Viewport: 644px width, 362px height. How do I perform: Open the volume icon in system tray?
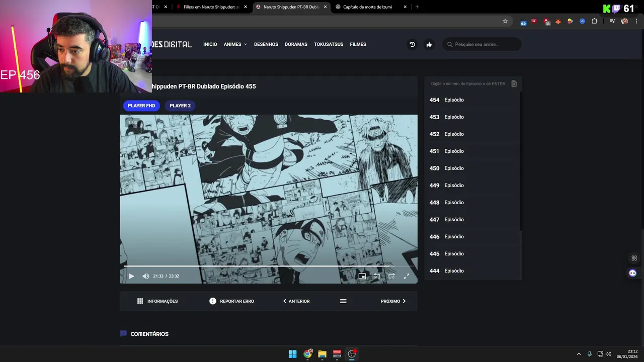click(x=608, y=354)
